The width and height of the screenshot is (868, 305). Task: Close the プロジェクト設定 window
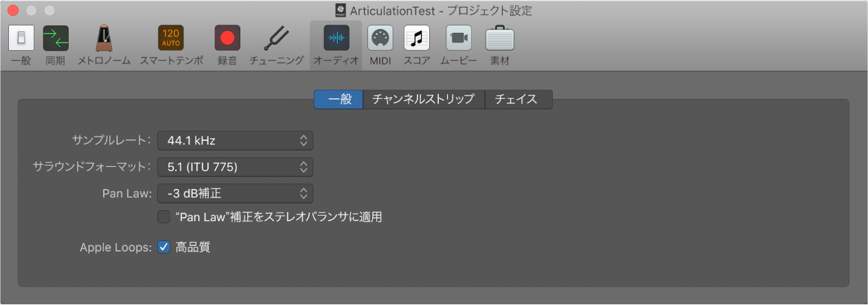pyautogui.click(x=14, y=11)
